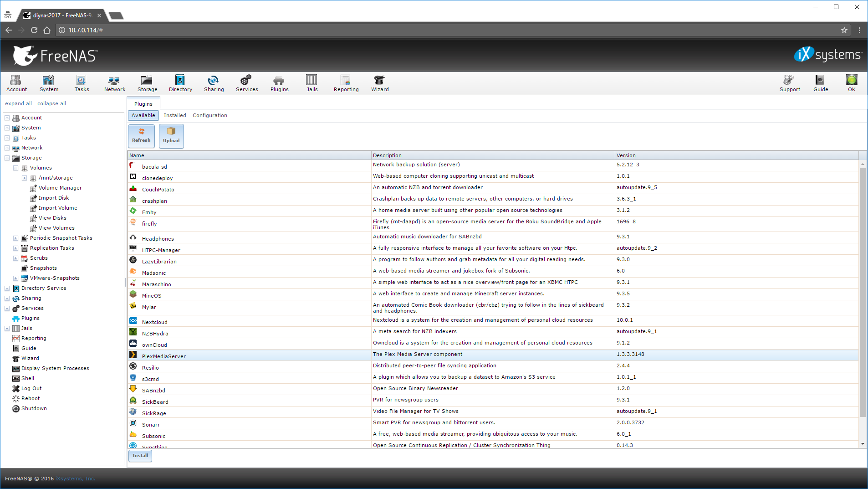The height and width of the screenshot is (489, 868).
Task: Select the diynas2017 FreeNAS browser tab
Action: [62, 15]
